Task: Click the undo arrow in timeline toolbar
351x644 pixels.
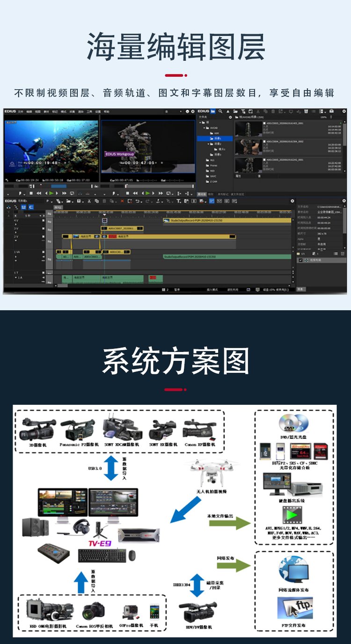Action: 137,201
